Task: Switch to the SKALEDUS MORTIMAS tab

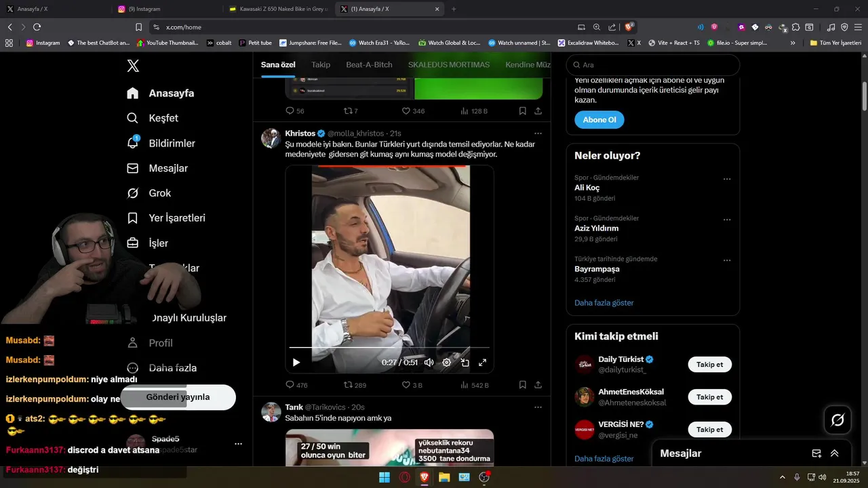Action: click(x=448, y=64)
